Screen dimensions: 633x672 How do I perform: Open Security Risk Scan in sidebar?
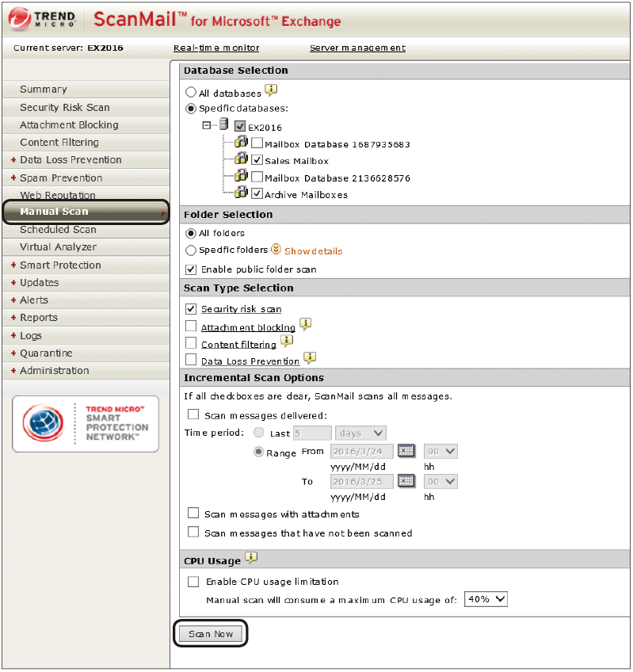pos(86,108)
